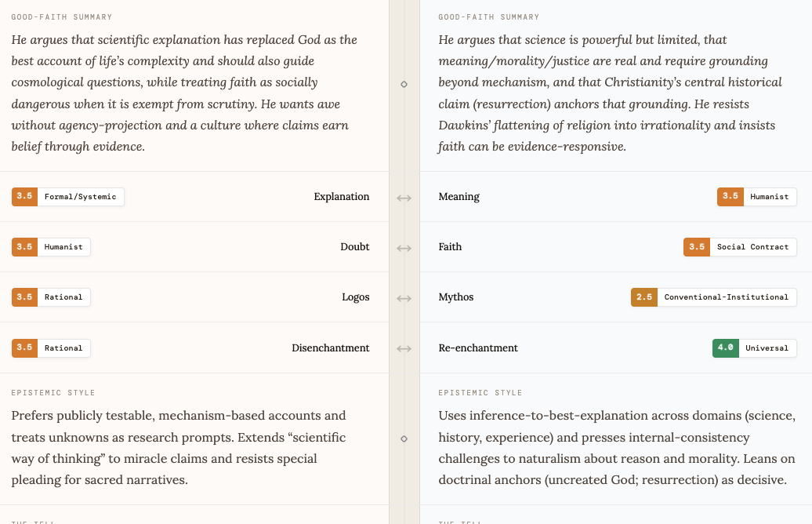Select the green Universal 4.0 badge

tap(755, 348)
